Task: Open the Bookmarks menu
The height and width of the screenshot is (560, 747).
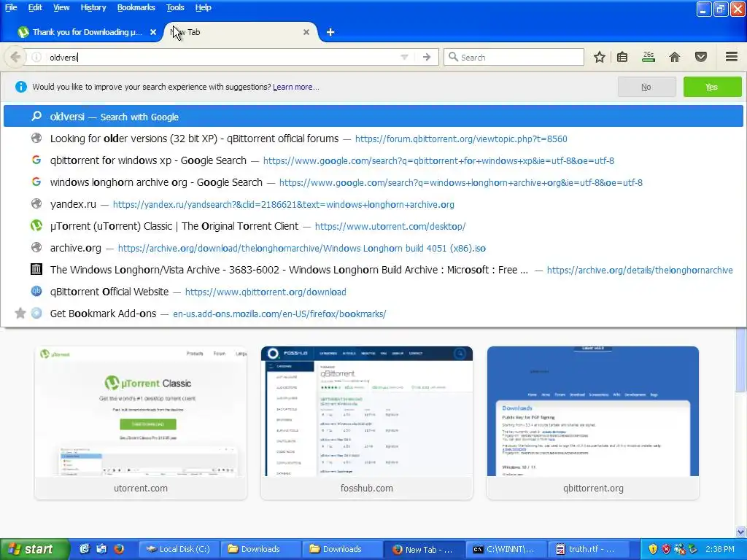Action: tap(136, 7)
